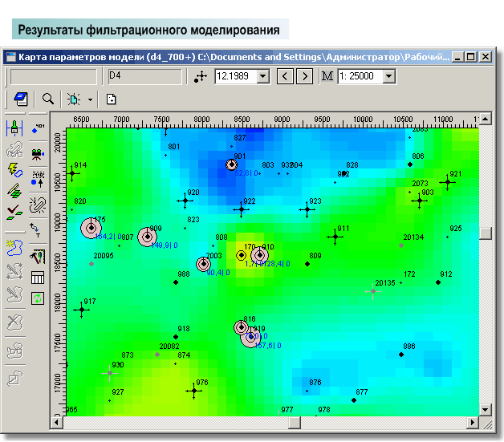
Task: Click the M scale icon
Action: tap(327, 76)
